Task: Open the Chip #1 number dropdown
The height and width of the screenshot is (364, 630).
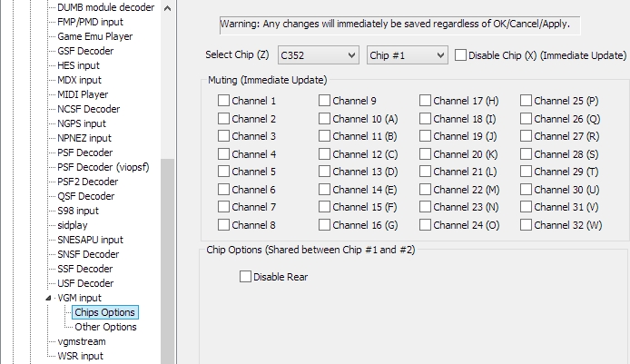Action: [408, 55]
